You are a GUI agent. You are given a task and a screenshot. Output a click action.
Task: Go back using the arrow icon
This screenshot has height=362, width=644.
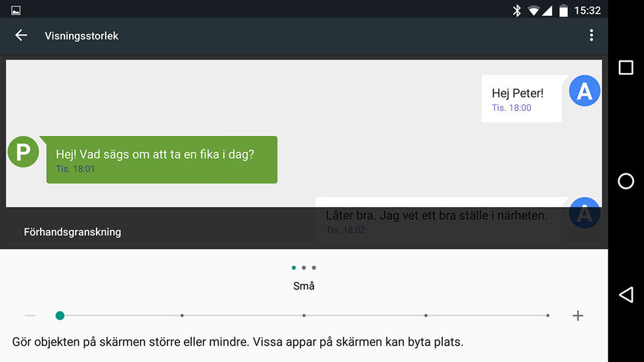point(21,35)
